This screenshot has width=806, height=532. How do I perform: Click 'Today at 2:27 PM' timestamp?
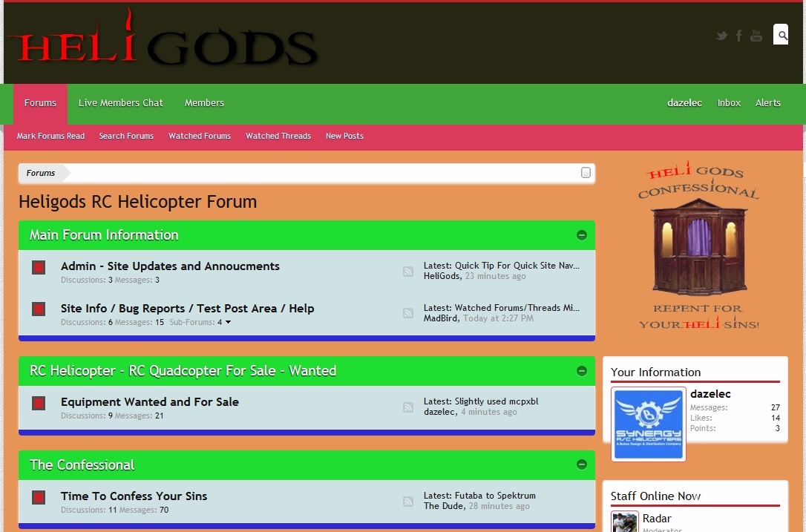(x=498, y=318)
